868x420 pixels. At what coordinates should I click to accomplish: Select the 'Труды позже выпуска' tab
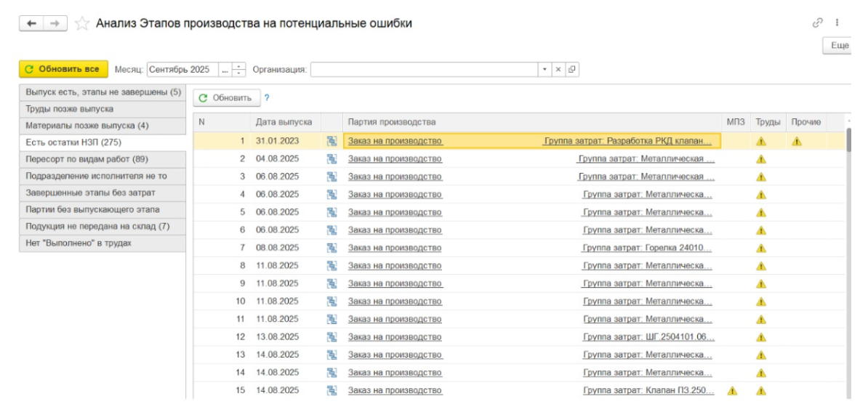103,109
